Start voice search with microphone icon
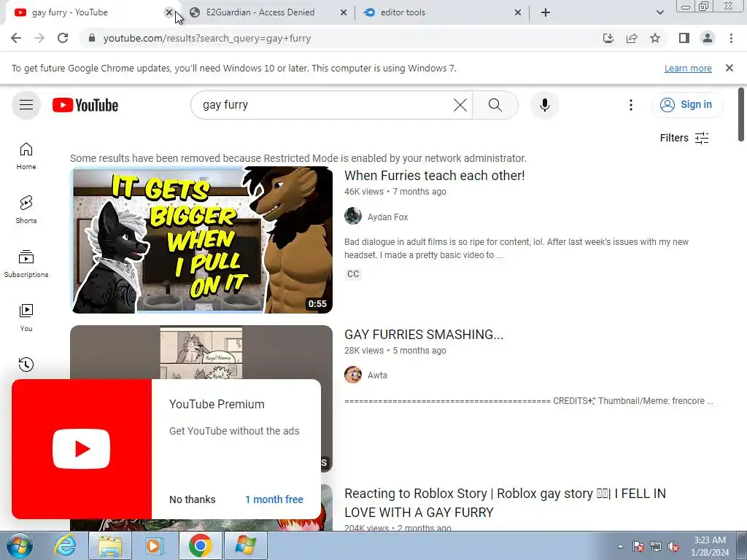Screen dimensions: 747x560 tap(544, 105)
